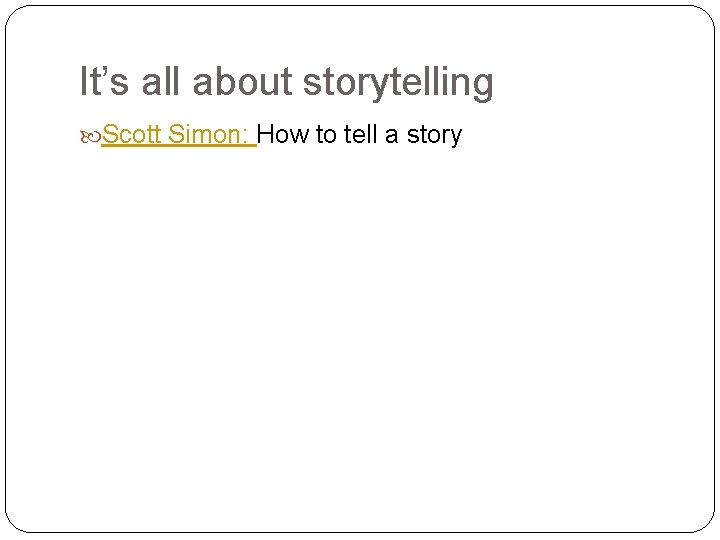Select the 'How to tell a story' text
Viewport: 720px width, 540px height.
tap(360, 135)
